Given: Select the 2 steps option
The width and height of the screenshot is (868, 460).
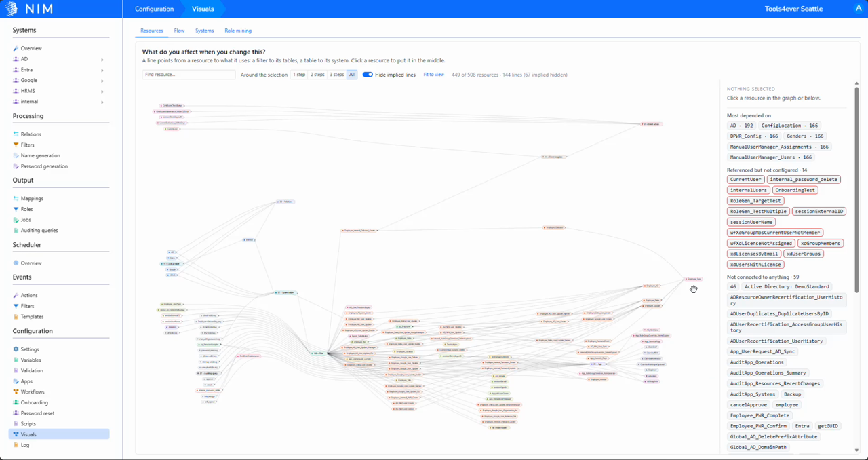Looking at the screenshot, I should [x=317, y=75].
